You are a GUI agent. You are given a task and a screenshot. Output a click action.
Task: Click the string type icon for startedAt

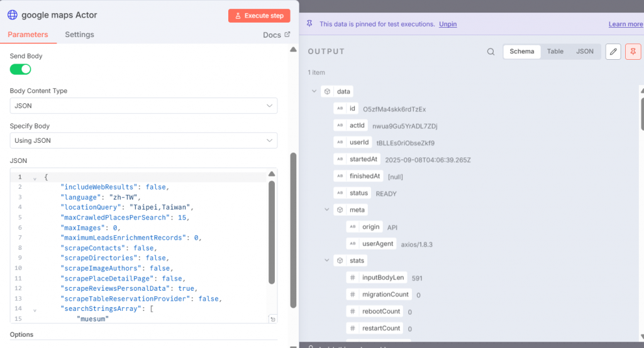(x=340, y=159)
